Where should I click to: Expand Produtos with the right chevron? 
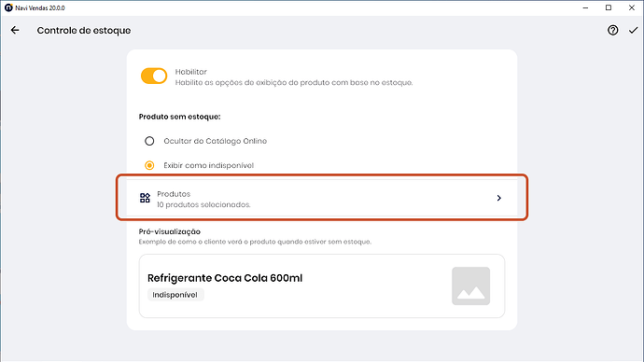[499, 198]
